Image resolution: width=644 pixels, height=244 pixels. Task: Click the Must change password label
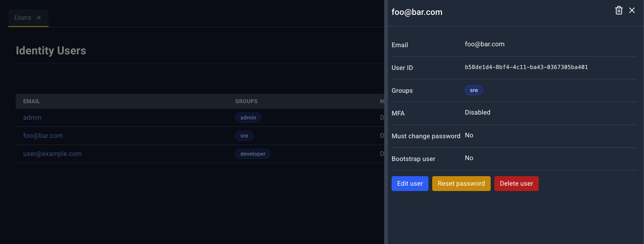426,136
